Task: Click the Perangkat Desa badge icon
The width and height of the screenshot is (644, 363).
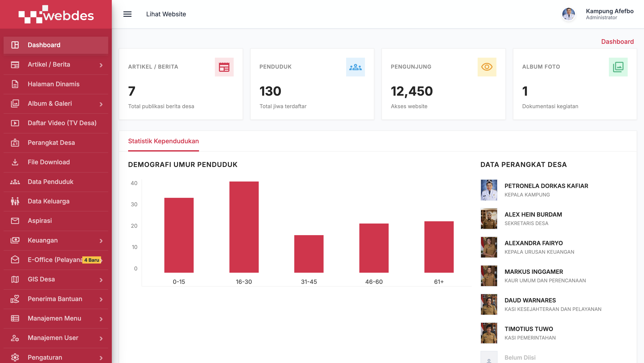Action: [15, 143]
